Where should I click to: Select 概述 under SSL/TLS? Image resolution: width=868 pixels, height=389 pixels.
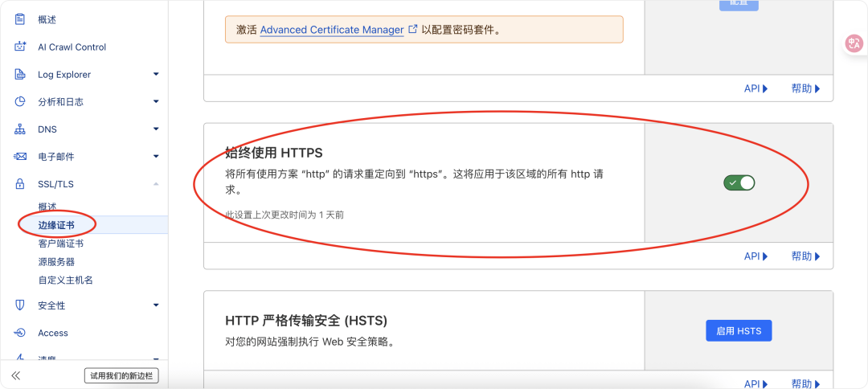pyautogui.click(x=47, y=207)
